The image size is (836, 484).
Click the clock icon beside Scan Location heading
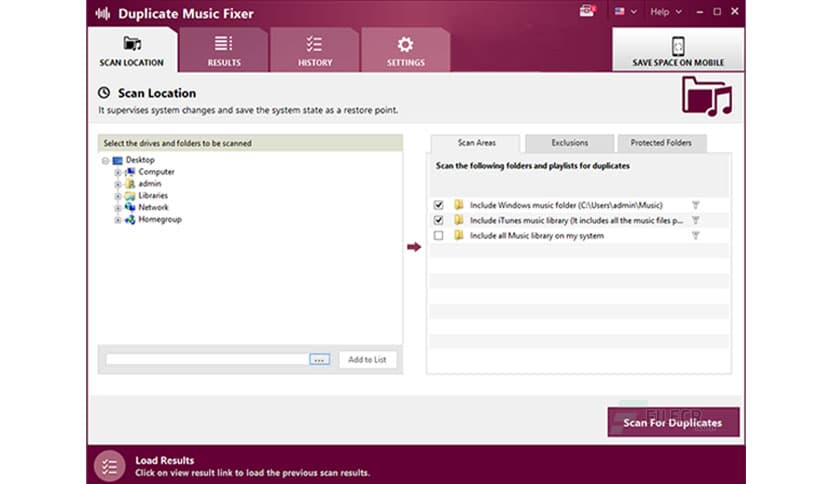(104, 93)
